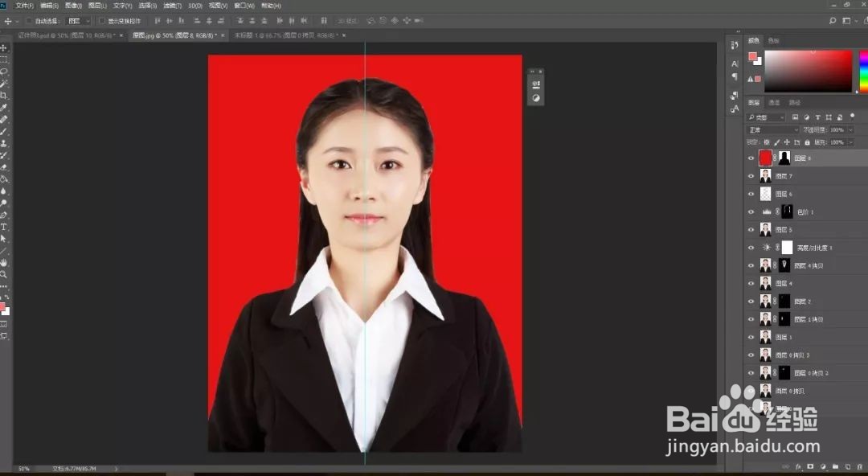Viewport: 868px width, 476px height.
Task: Select the Hand tool
Action: [4, 262]
